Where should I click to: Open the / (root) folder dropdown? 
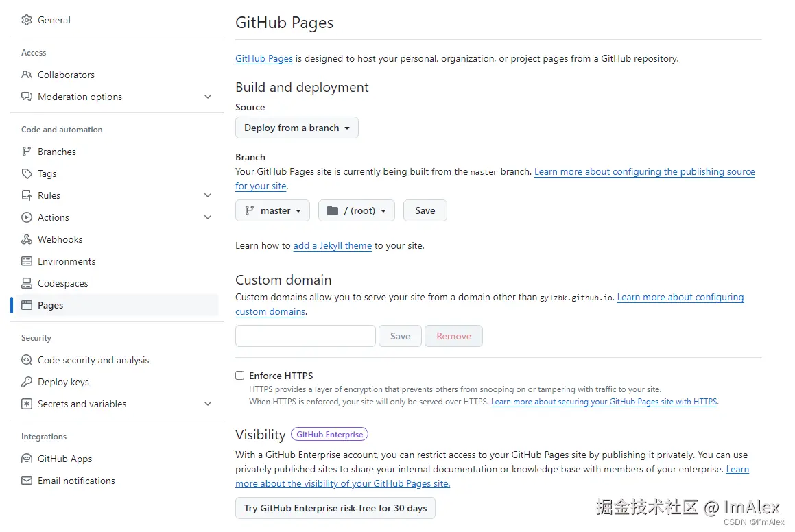tap(356, 210)
